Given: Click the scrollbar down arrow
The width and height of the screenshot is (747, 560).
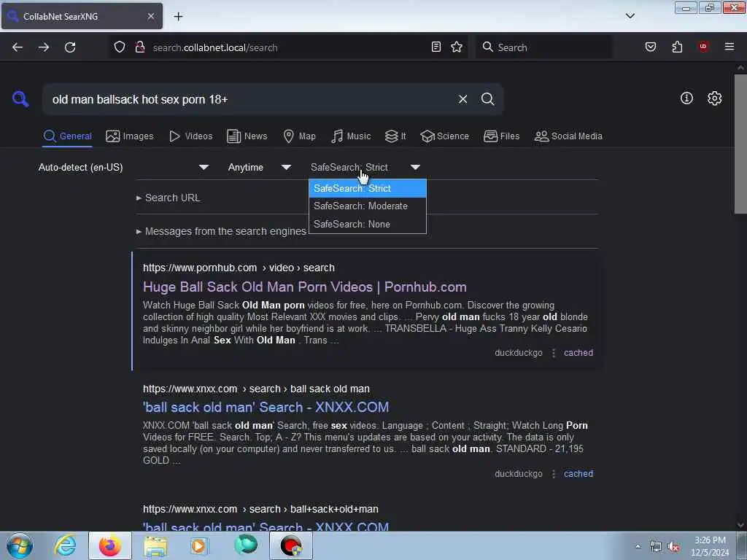Looking at the screenshot, I should pos(740,524).
